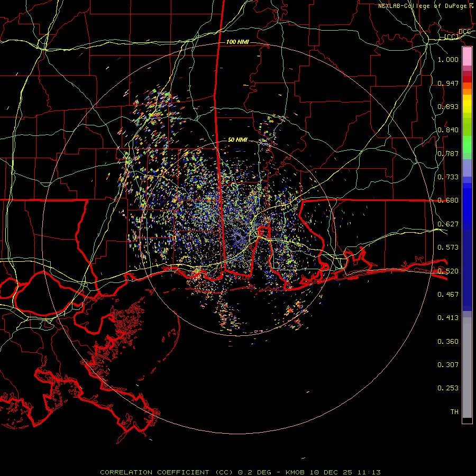Viewport: 476px width, 476px height.
Task: Click the TH threshold label in the legend
Action: click(454, 412)
